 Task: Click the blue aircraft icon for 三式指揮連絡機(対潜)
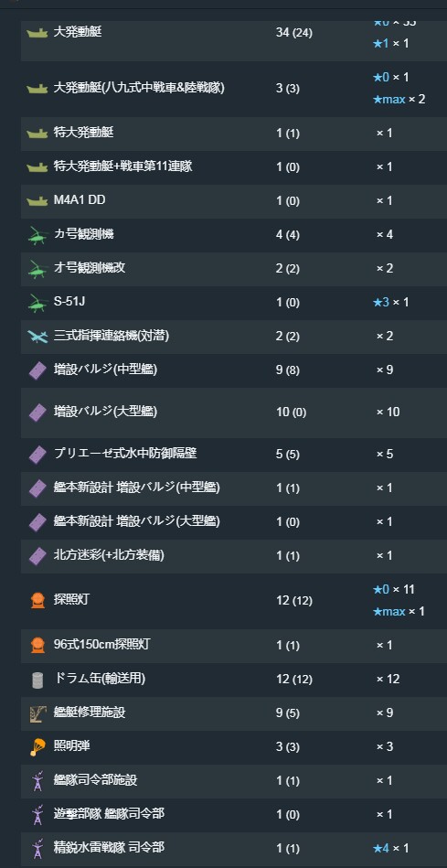(37, 336)
